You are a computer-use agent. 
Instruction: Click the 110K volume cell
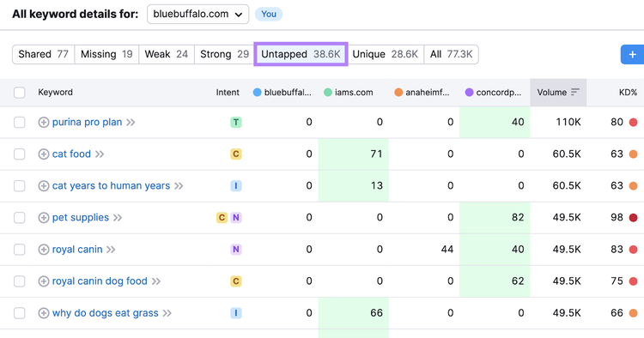click(568, 122)
